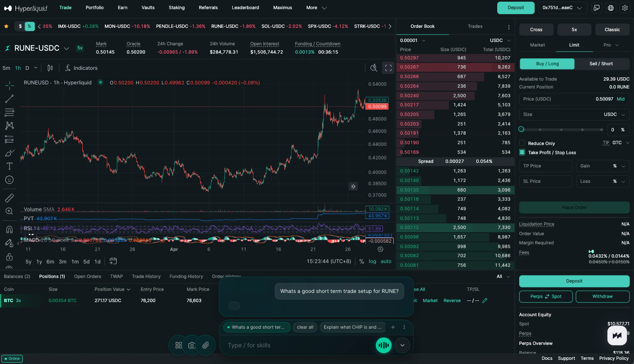Click the TP Price input field
This screenshot has height=364, width=634.
(546, 166)
